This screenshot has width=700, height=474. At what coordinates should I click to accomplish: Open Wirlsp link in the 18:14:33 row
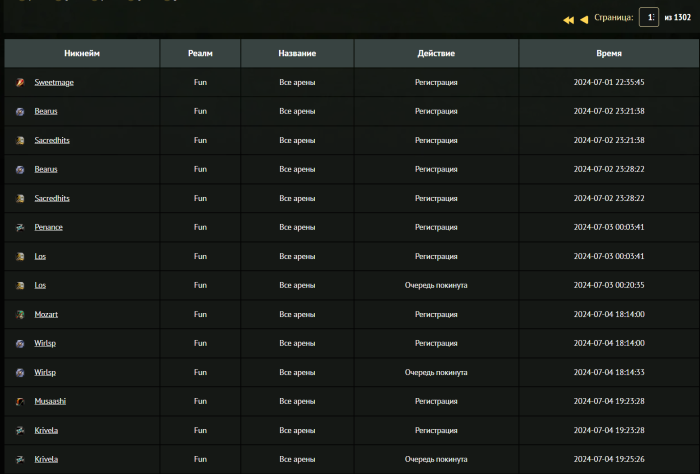pyautogui.click(x=45, y=372)
